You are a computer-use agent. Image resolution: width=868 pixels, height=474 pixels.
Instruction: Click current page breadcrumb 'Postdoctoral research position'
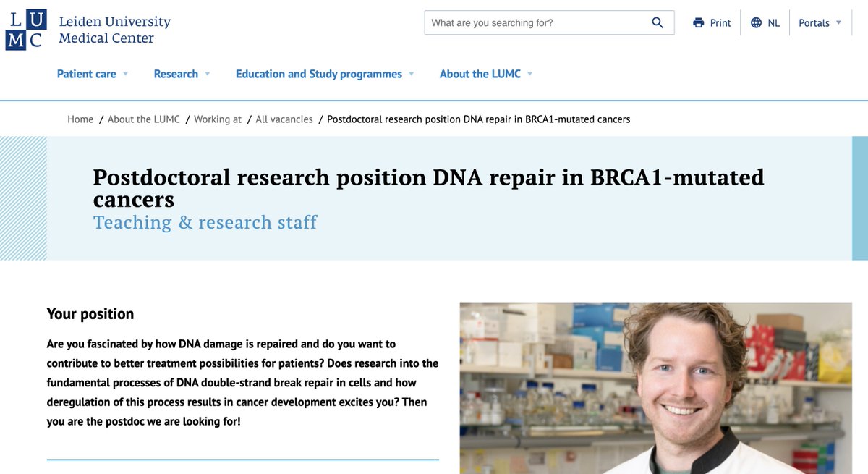pyautogui.click(x=479, y=119)
